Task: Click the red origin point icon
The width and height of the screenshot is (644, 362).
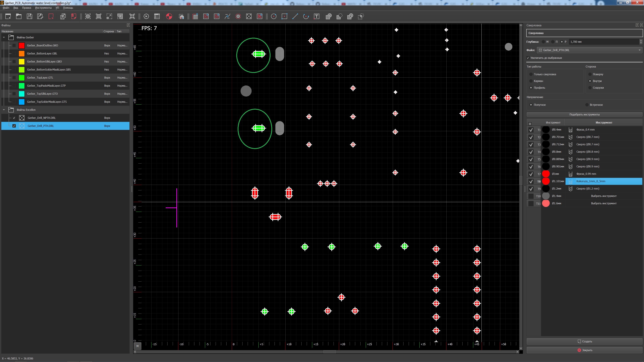Action: pyautogui.click(x=169, y=16)
